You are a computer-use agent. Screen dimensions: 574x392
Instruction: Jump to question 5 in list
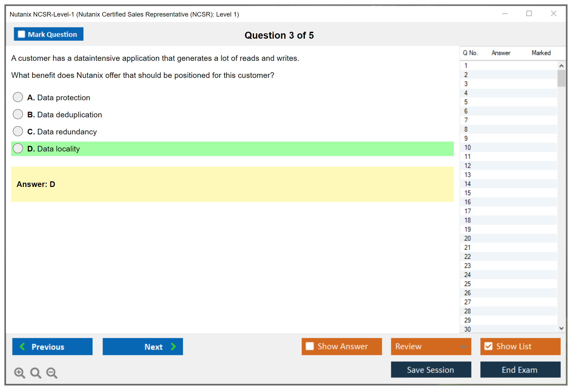click(x=466, y=102)
